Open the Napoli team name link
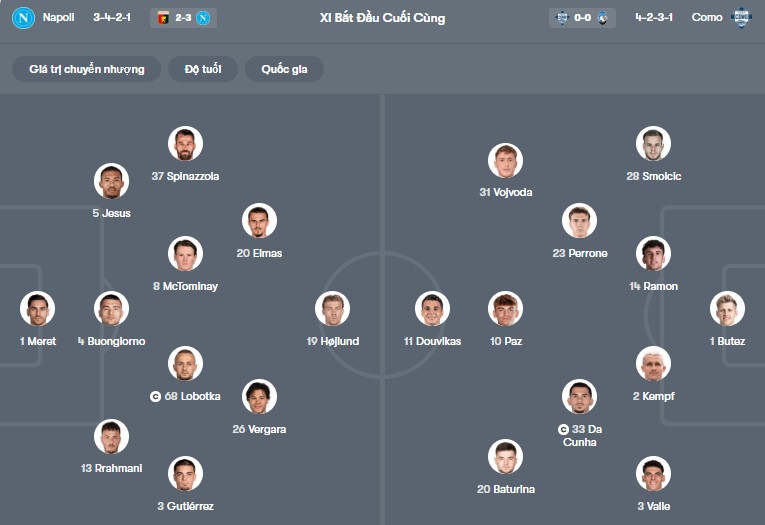This screenshot has height=525, width=765. click(x=58, y=18)
